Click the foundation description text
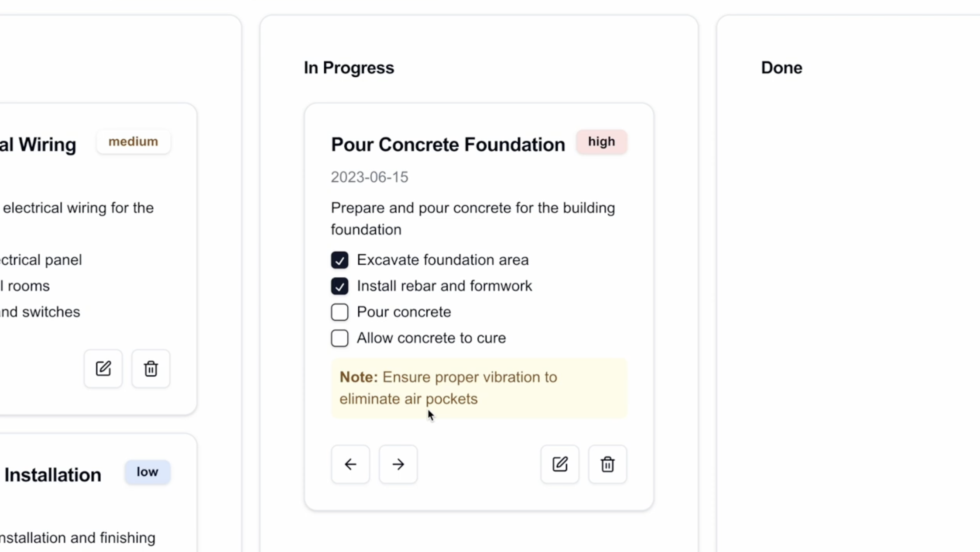980x552 pixels. (473, 218)
